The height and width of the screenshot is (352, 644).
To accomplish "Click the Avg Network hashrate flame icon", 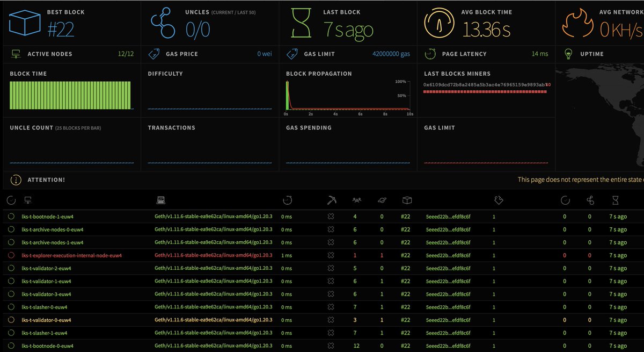I will 577,23.
